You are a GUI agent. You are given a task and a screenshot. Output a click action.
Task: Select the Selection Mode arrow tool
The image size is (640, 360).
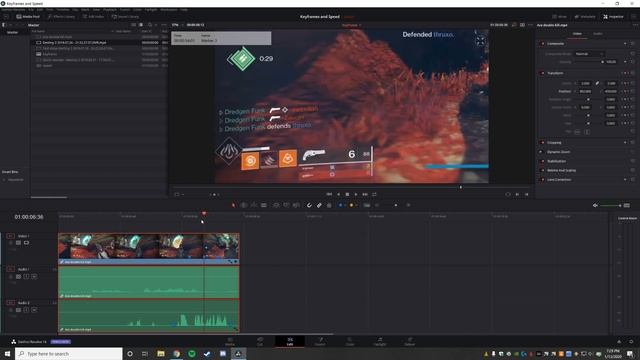(233, 205)
